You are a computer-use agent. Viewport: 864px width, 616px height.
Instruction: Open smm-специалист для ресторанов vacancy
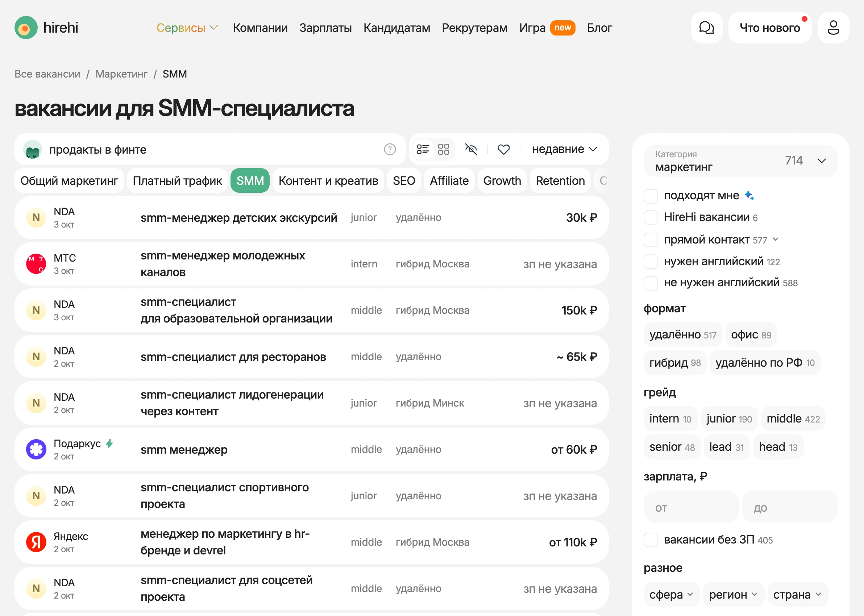pos(311,357)
